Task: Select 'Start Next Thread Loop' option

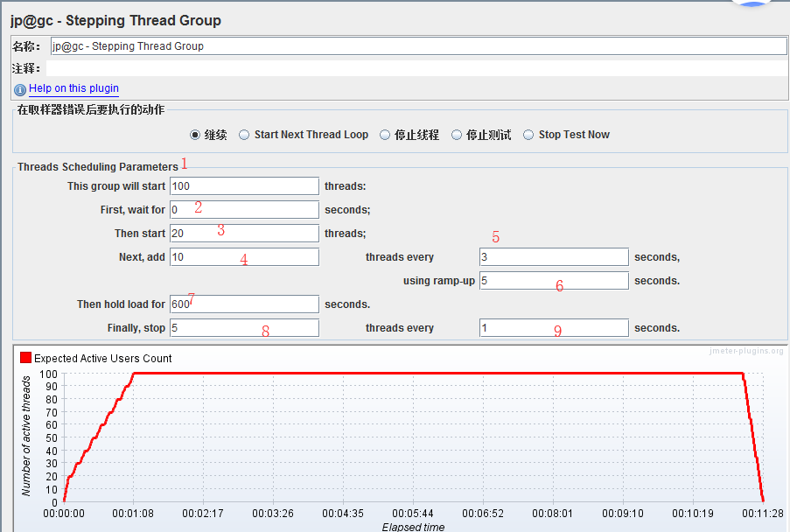Action: pyautogui.click(x=245, y=135)
